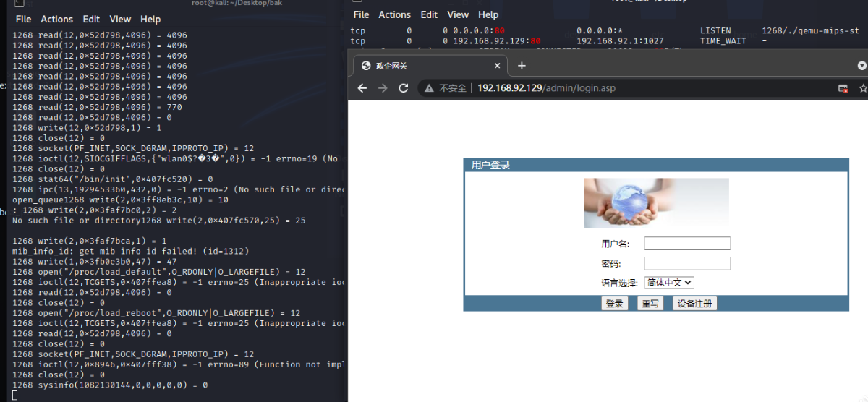Go forward in browser history
This screenshot has height=402, width=868.
tap(383, 88)
